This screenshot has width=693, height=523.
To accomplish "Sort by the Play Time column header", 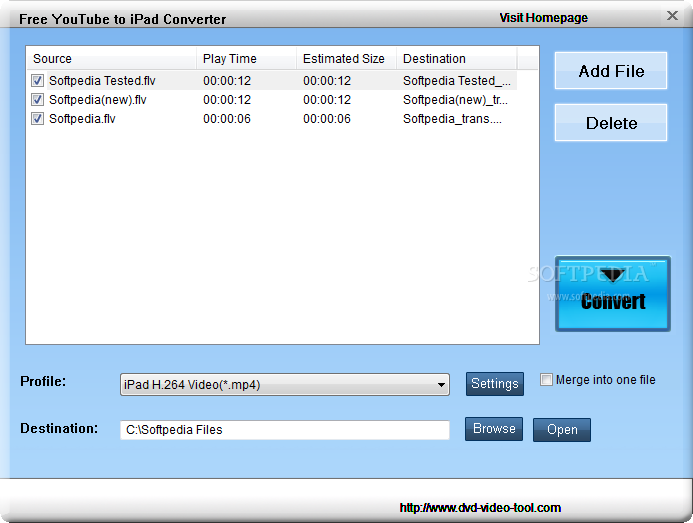I will coord(246,58).
